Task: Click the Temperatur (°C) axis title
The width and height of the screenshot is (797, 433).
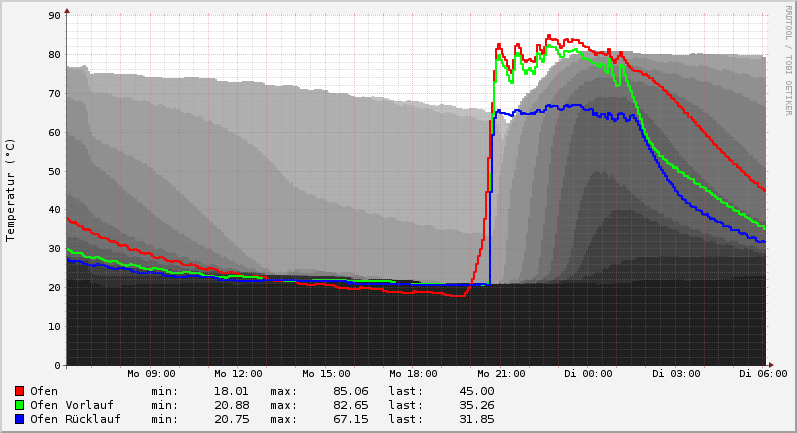Action: pyautogui.click(x=11, y=189)
